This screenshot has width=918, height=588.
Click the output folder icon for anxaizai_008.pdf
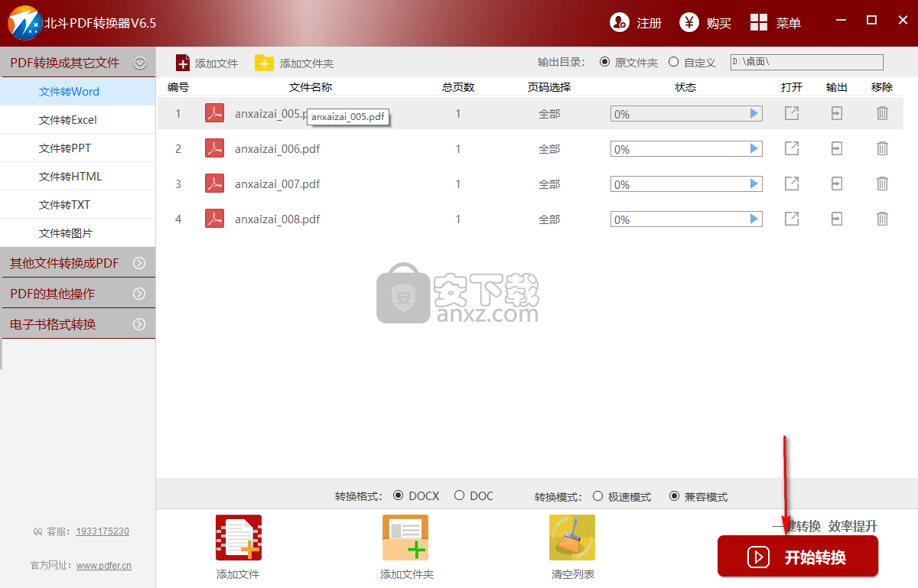837,219
